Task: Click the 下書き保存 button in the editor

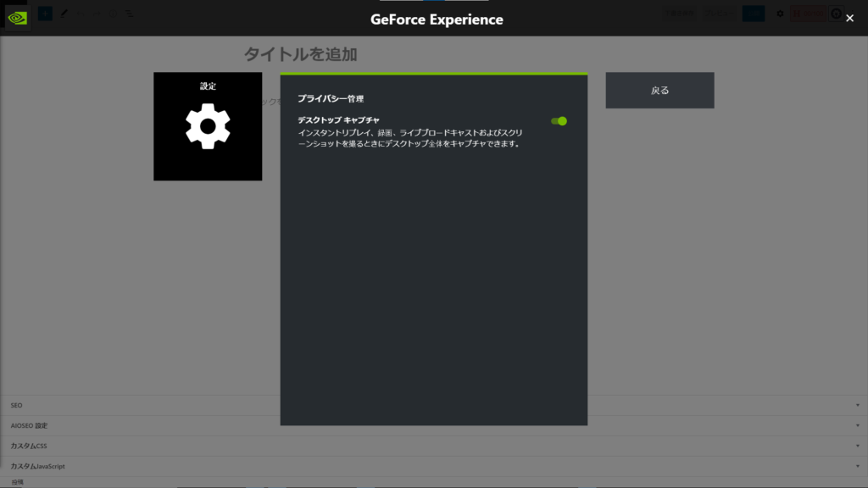Action: [x=679, y=14]
